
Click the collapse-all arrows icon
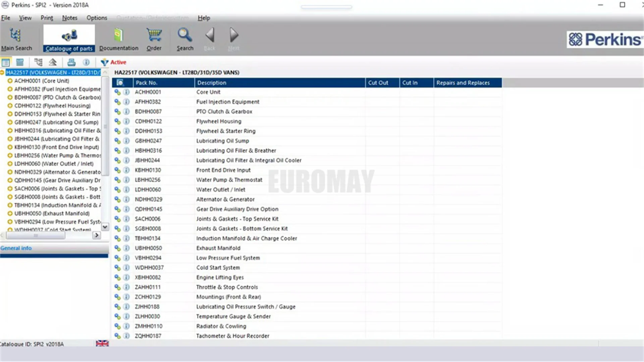[52, 62]
